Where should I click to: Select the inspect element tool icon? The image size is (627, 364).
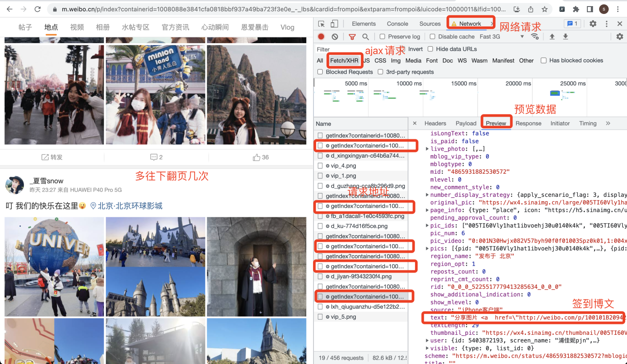pos(321,24)
